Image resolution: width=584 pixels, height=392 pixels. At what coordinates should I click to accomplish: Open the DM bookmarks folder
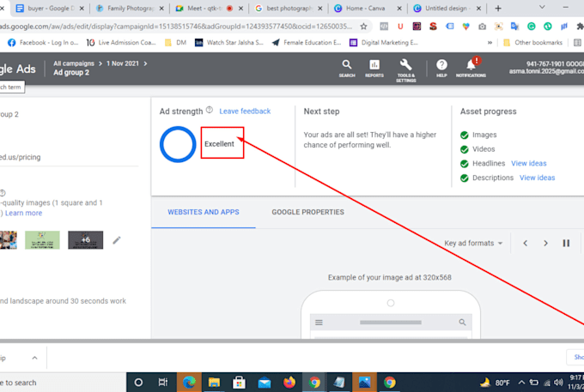[x=176, y=43]
